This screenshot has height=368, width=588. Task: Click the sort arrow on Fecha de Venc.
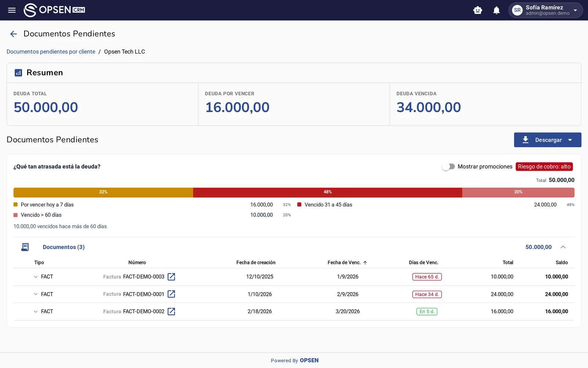[365, 263]
